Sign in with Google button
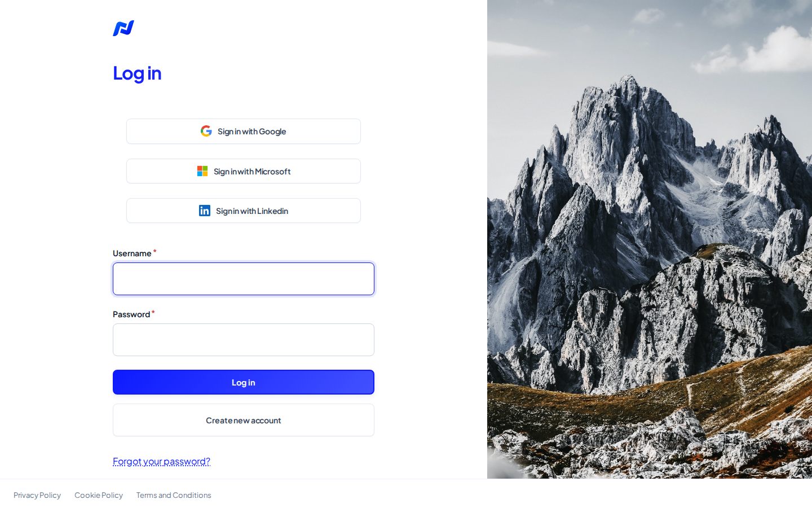 (x=244, y=131)
